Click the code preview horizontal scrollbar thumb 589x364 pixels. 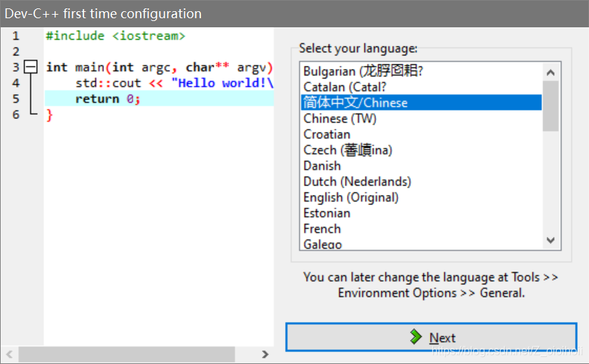click(x=127, y=354)
